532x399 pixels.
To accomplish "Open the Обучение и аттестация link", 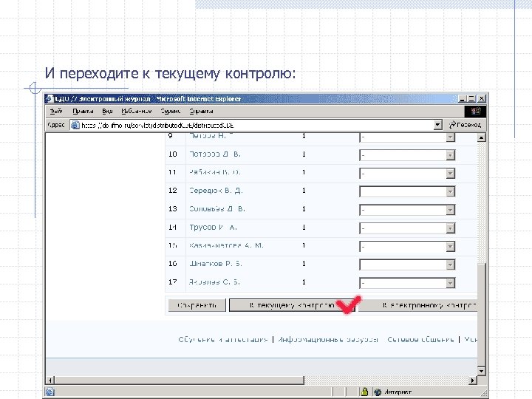I will click(223, 339).
